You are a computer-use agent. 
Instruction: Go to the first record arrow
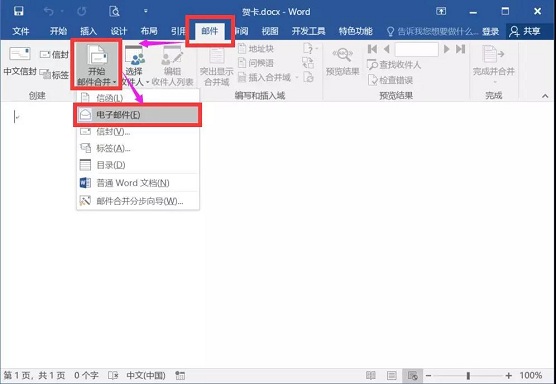372,49
